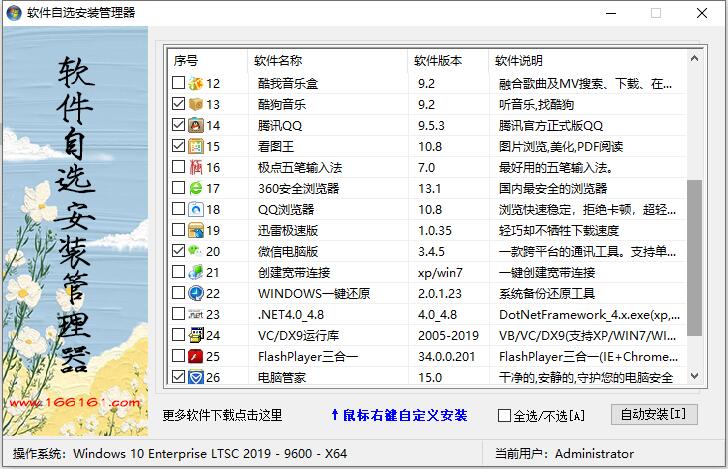
Task: Select the FlashPlayer三合一 software name
Action: click(308, 357)
